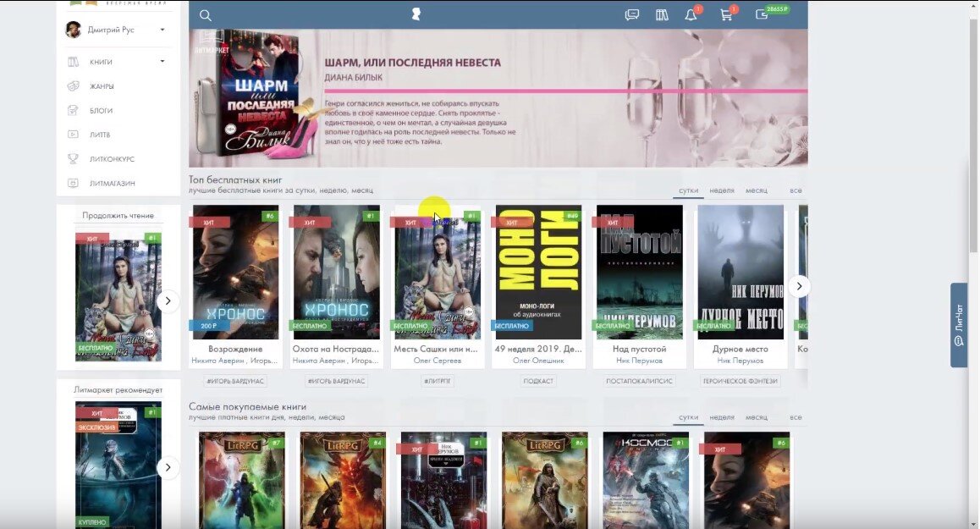
Task: Open the shopping cart icon
Action: pos(726,14)
